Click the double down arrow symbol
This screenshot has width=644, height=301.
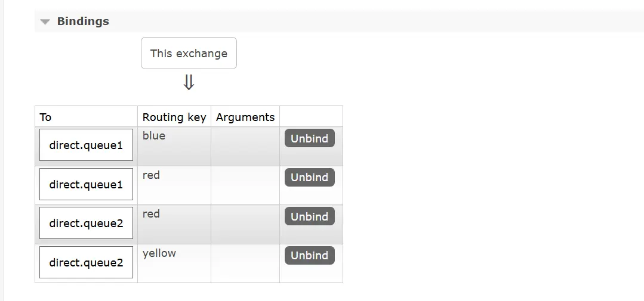click(x=189, y=82)
